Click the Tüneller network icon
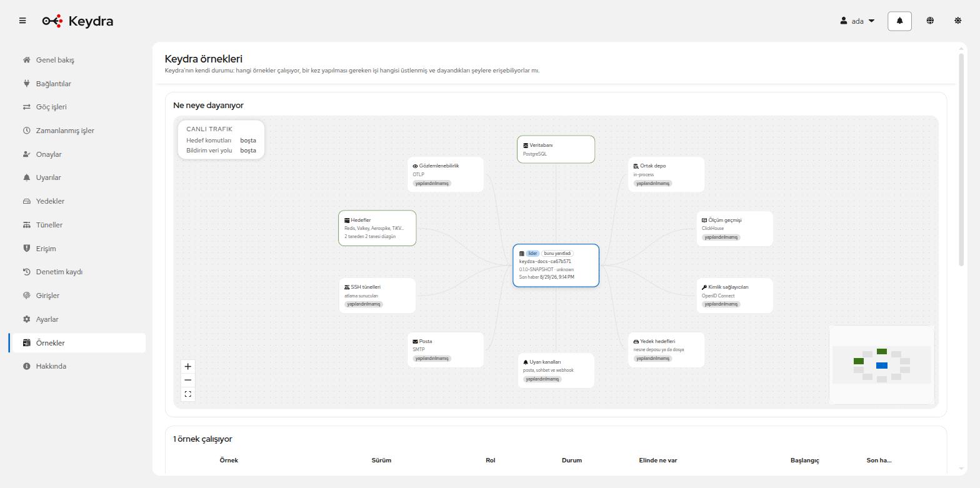Screen dimensions: 980x488 26,225
